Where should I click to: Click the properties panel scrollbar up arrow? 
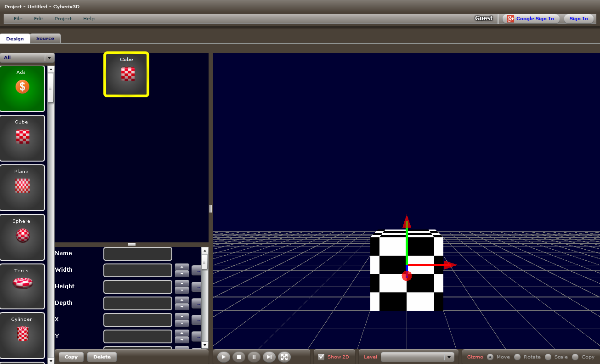205,251
